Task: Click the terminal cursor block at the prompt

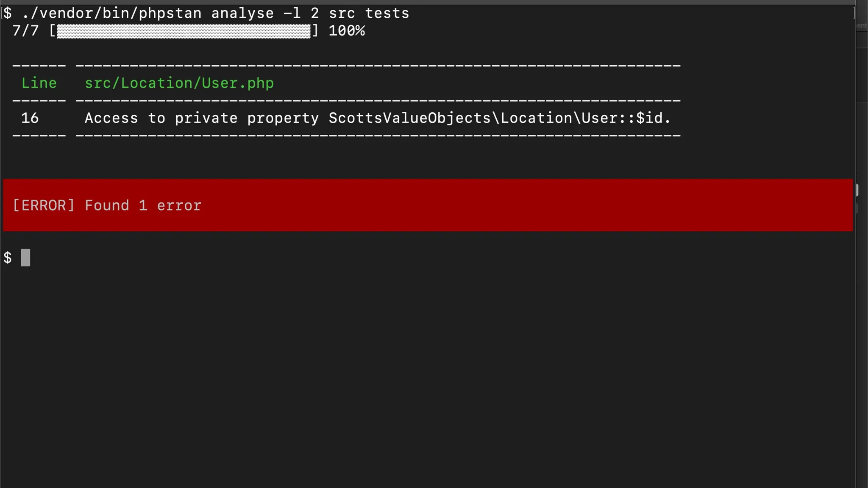Action: [x=25, y=258]
